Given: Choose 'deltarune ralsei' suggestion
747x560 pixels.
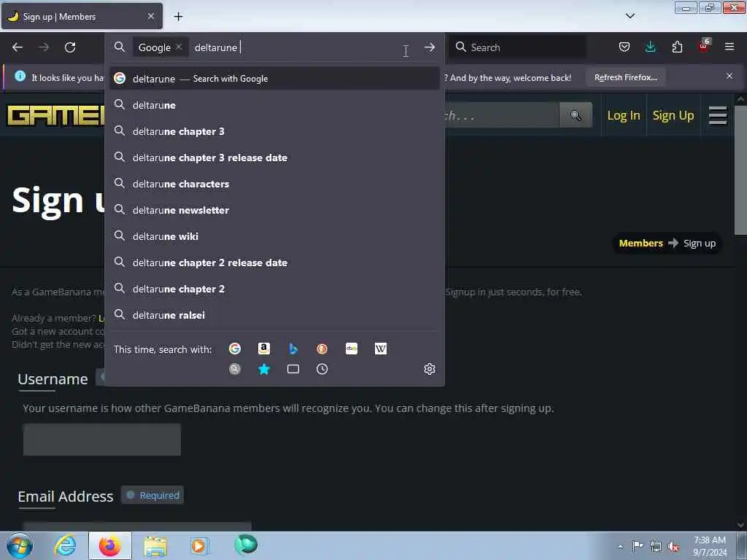Looking at the screenshot, I should click(x=274, y=315).
